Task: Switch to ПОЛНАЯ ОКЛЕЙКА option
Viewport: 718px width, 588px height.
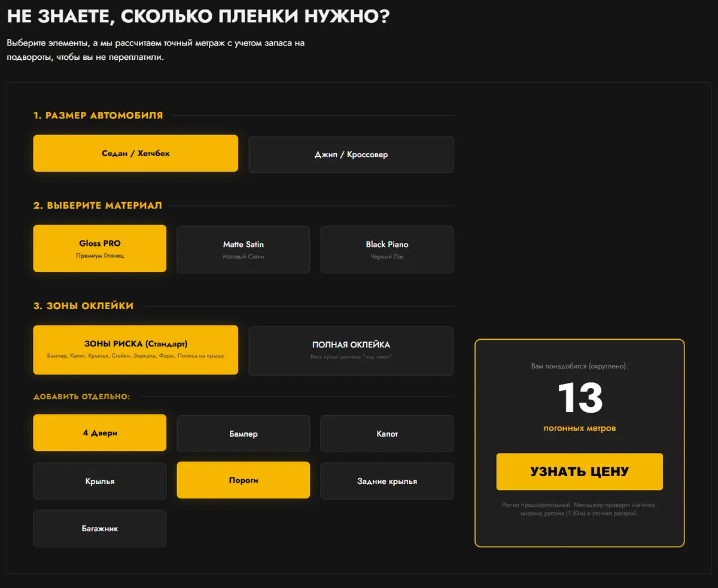Action: 351,351
